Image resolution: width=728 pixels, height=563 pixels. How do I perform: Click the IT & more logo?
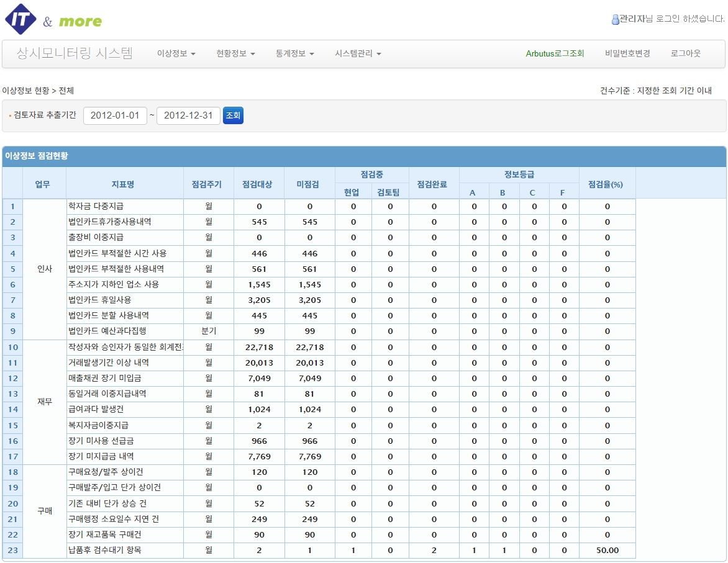pyautogui.click(x=53, y=19)
